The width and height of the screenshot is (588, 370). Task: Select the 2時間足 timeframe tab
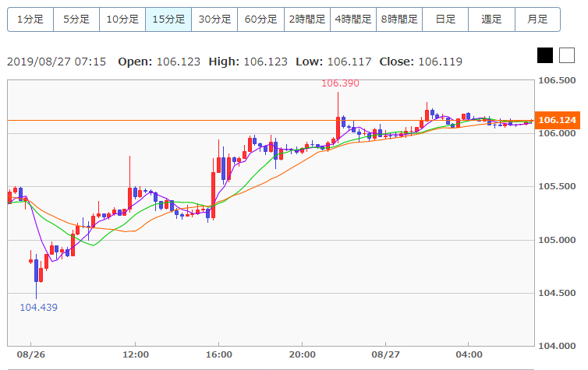(307, 19)
